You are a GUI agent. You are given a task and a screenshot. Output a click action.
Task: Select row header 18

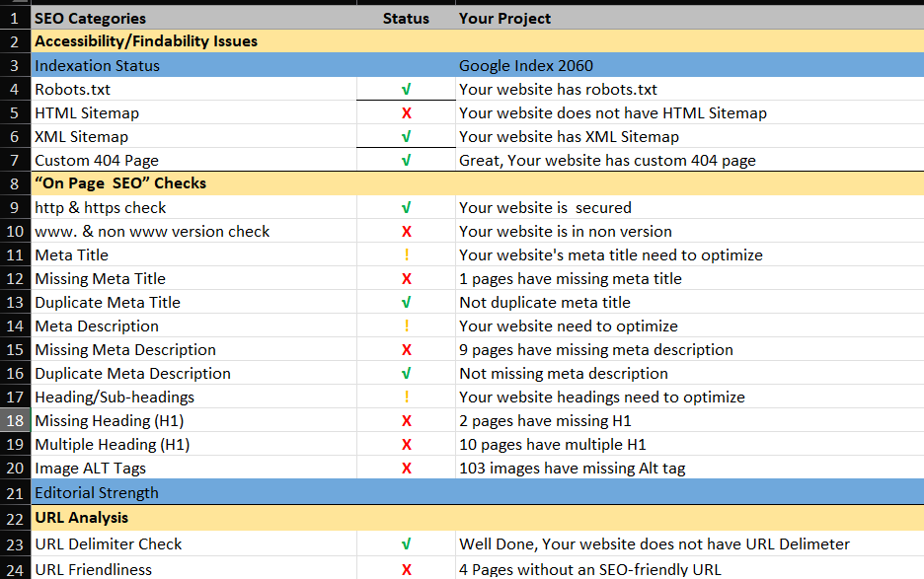[x=13, y=420]
